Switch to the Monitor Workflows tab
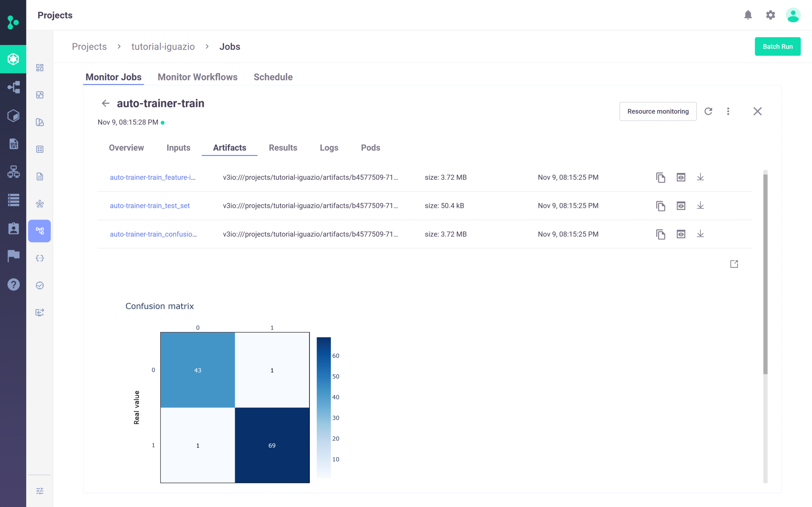The height and width of the screenshot is (507, 812). [197, 77]
